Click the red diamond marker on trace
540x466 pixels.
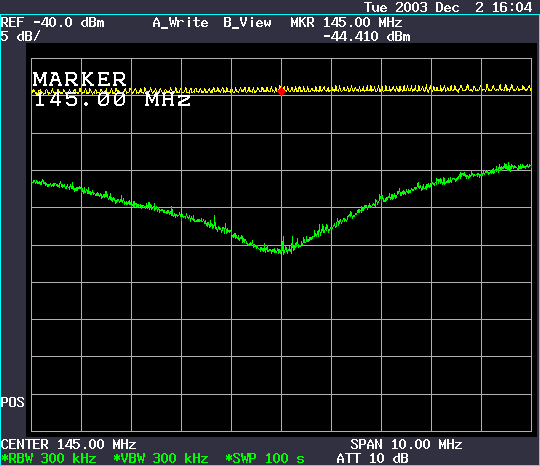tap(281, 91)
